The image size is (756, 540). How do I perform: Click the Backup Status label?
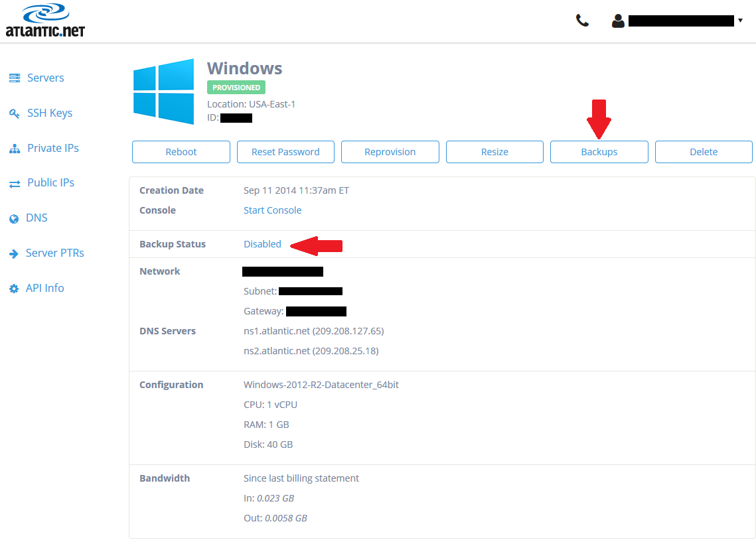[173, 244]
